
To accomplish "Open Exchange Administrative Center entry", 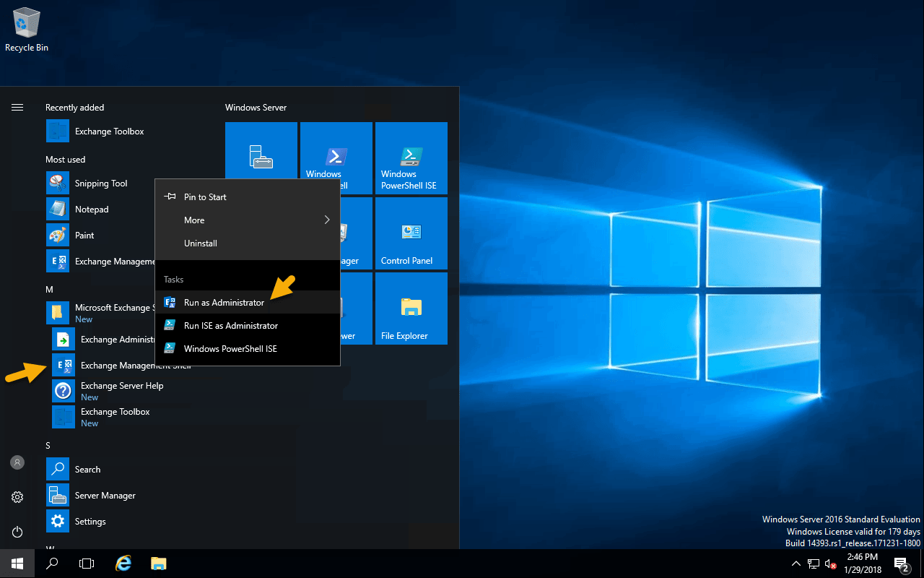I will click(x=103, y=340).
